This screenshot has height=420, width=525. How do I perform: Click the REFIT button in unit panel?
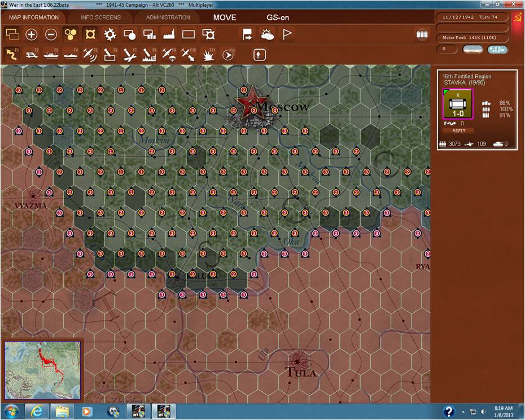459,131
